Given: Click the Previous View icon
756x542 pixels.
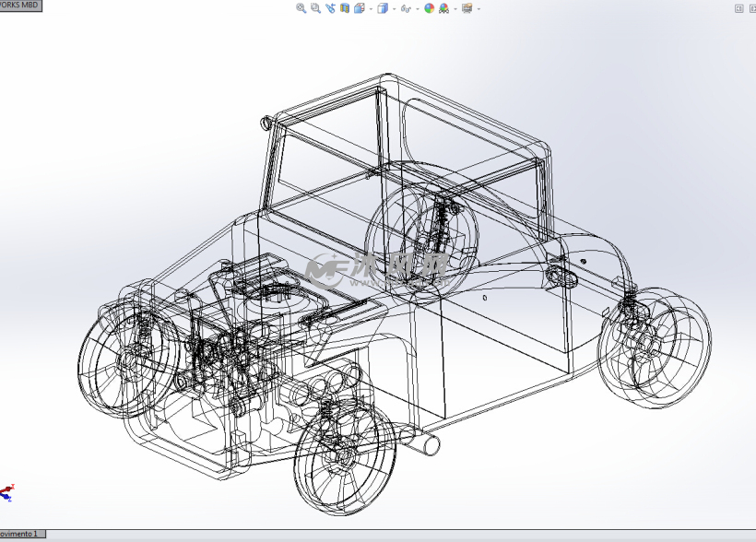Looking at the screenshot, I should point(329,8).
